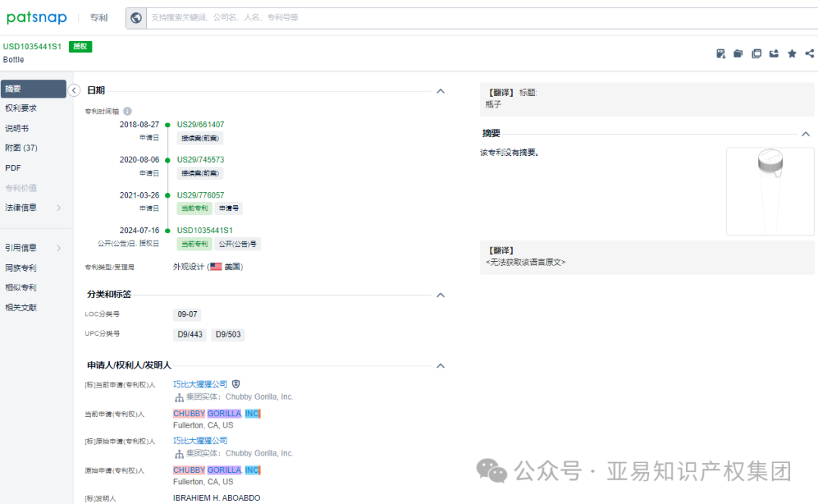The height and width of the screenshot is (504, 818).
Task: Click the PDF download icon
Action: (720, 53)
